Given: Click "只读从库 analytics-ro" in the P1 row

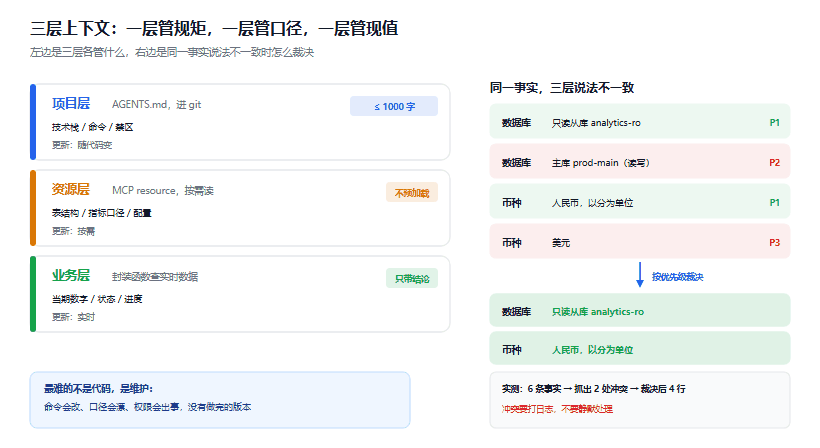Looking at the screenshot, I should 596,123.
